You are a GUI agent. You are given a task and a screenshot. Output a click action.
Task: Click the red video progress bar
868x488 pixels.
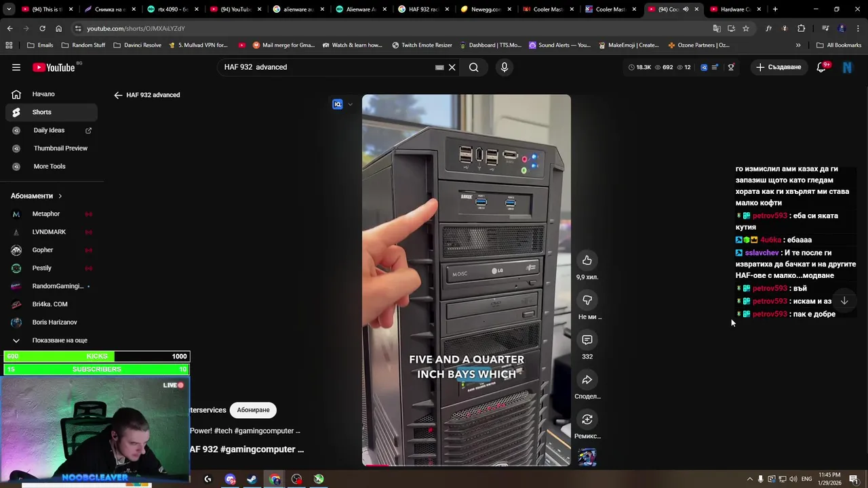coord(376,465)
